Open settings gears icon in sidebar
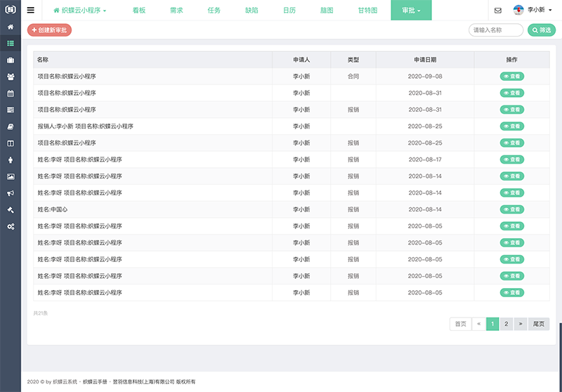 click(x=10, y=226)
